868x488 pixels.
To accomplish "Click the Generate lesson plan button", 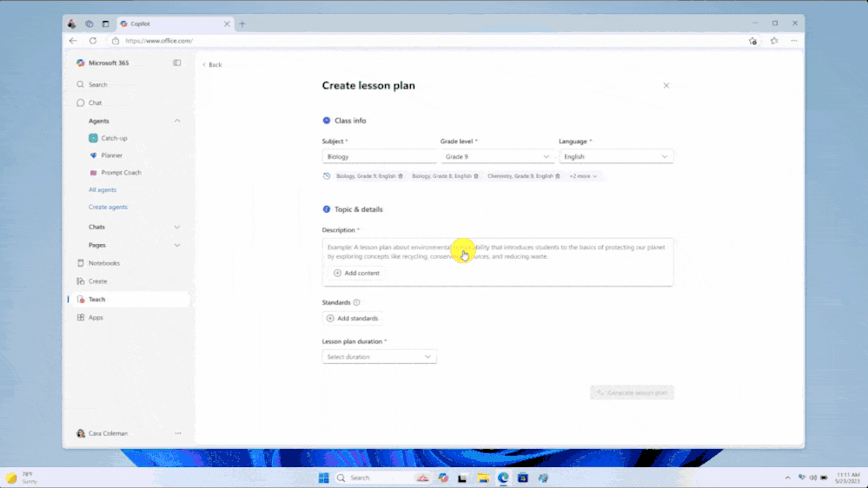I will pos(632,392).
